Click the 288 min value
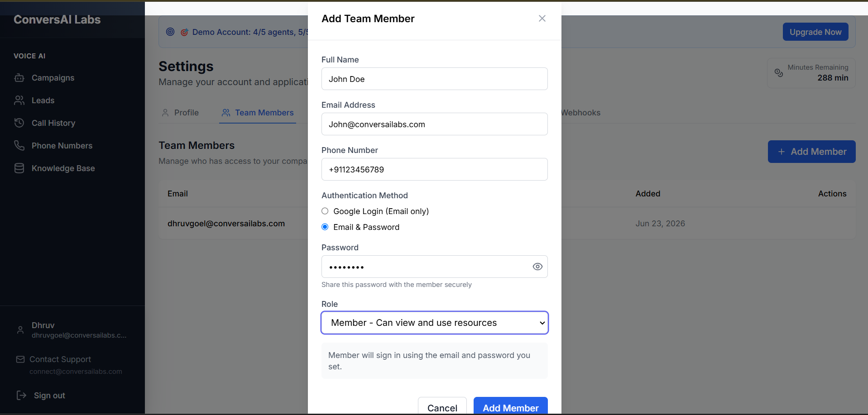This screenshot has height=415, width=868. pos(833,78)
